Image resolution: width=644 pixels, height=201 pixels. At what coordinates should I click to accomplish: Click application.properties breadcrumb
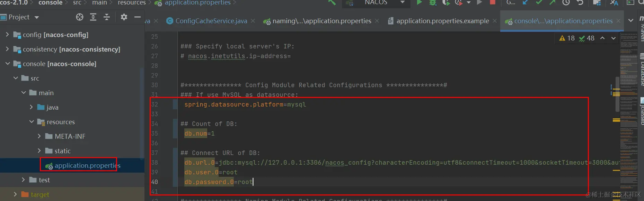click(193, 3)
